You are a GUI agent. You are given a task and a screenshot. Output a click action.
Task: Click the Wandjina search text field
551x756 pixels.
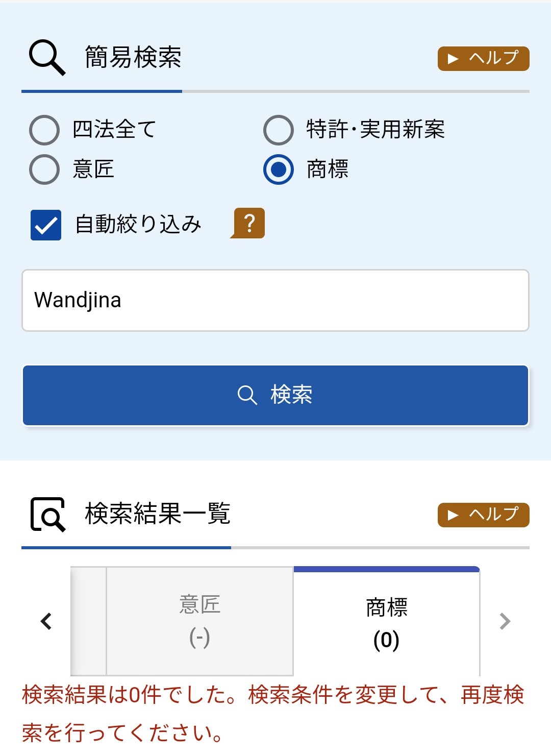275,301
